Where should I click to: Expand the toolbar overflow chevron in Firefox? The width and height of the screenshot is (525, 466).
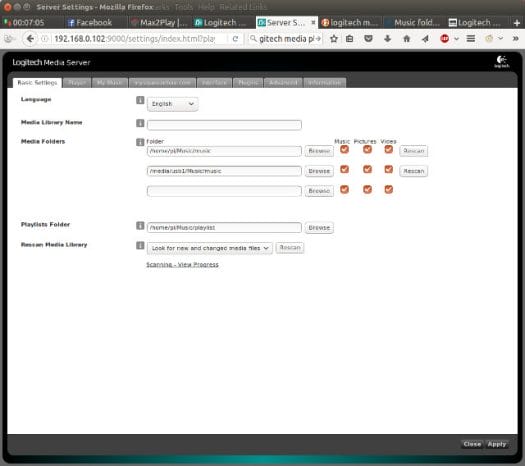516,39
